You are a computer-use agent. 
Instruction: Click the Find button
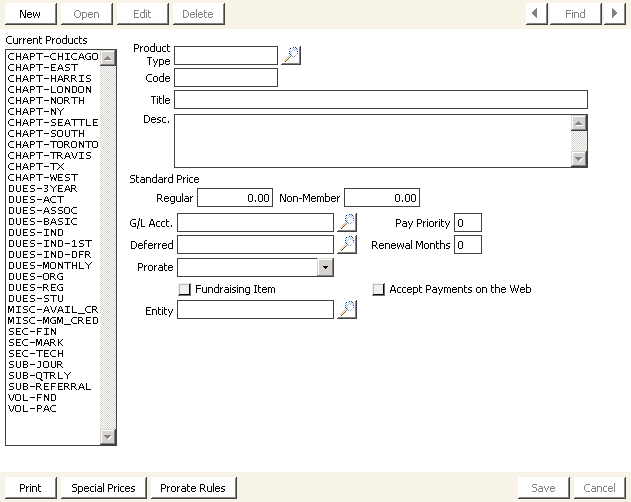pos(575,14)
